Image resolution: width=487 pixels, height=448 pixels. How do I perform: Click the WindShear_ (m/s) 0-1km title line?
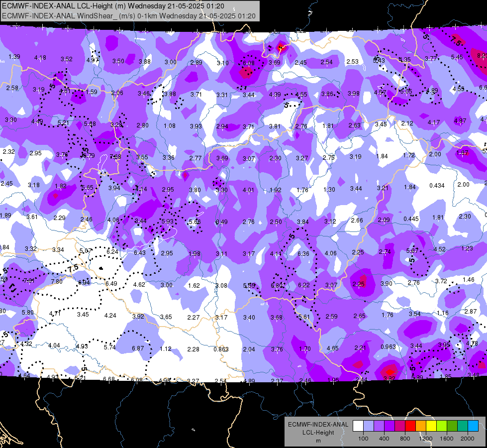(x=129, y=16)
